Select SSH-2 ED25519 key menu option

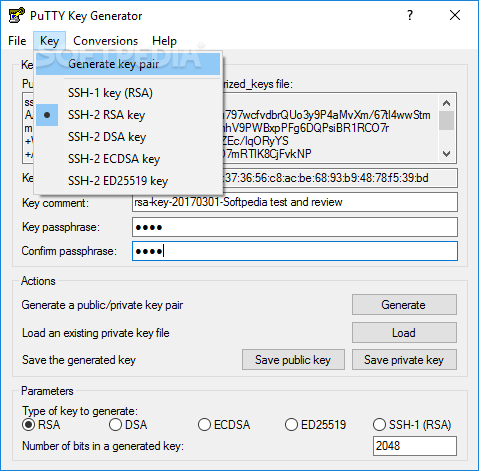click(x=128, y=181)
